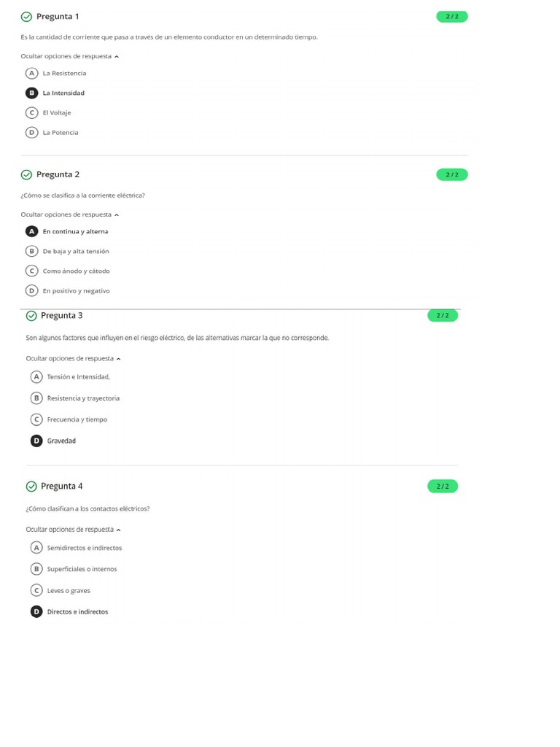Select option A La Resistencia

[55, 74]
